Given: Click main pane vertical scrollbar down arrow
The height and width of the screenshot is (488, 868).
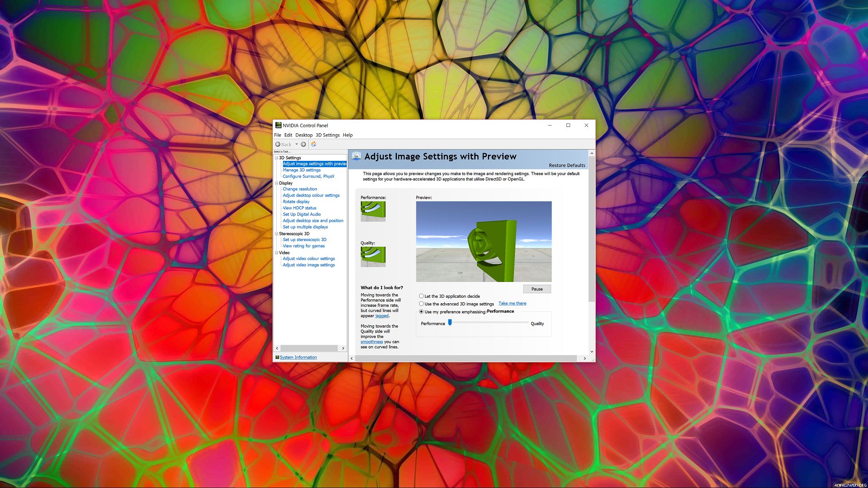Looking at the screenshot, I should coord(592,352).
